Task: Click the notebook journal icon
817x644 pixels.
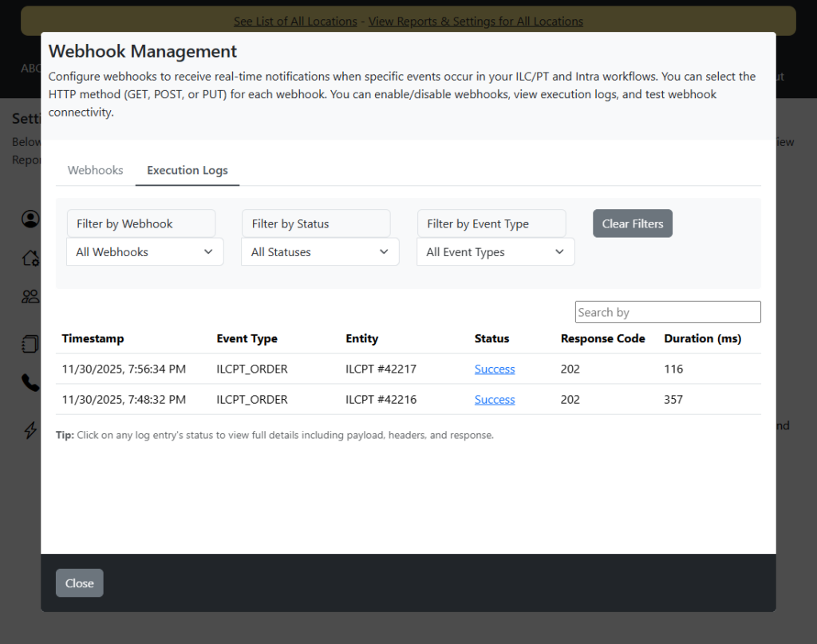Action: coord(30,344)
